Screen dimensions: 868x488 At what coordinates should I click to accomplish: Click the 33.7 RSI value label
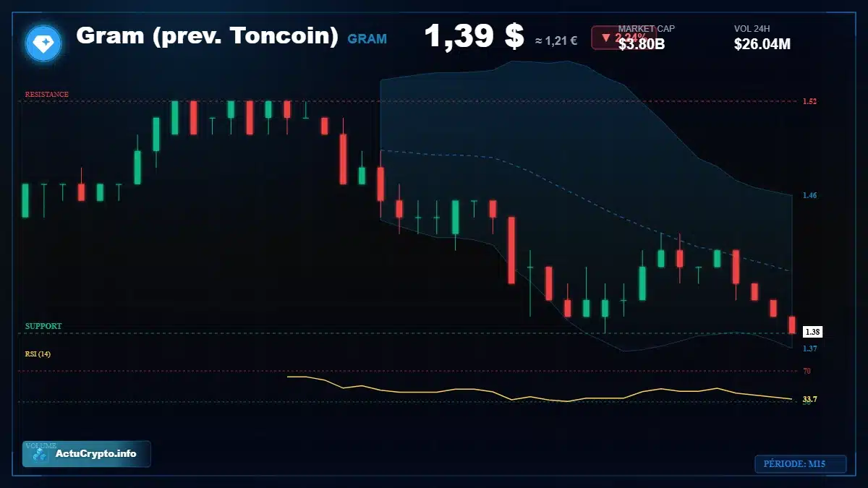point(810,399)
